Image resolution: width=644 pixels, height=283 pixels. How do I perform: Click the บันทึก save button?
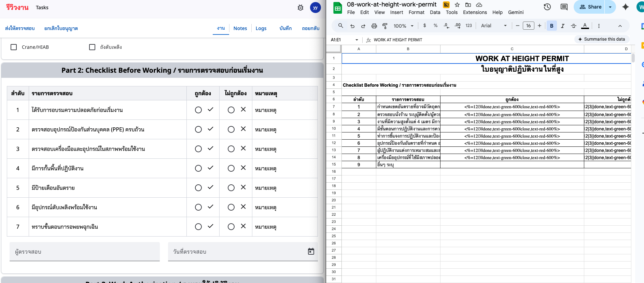[285, 28]
